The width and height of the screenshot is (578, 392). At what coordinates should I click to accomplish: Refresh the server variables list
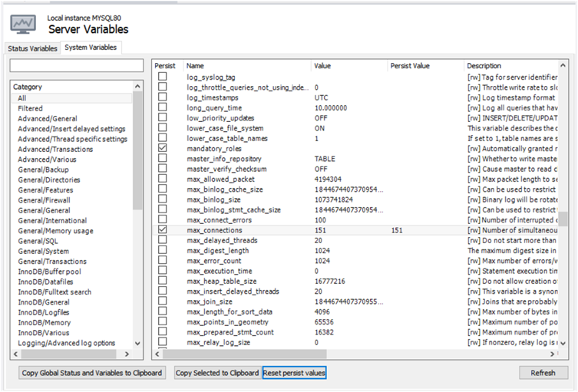(543, 373)
